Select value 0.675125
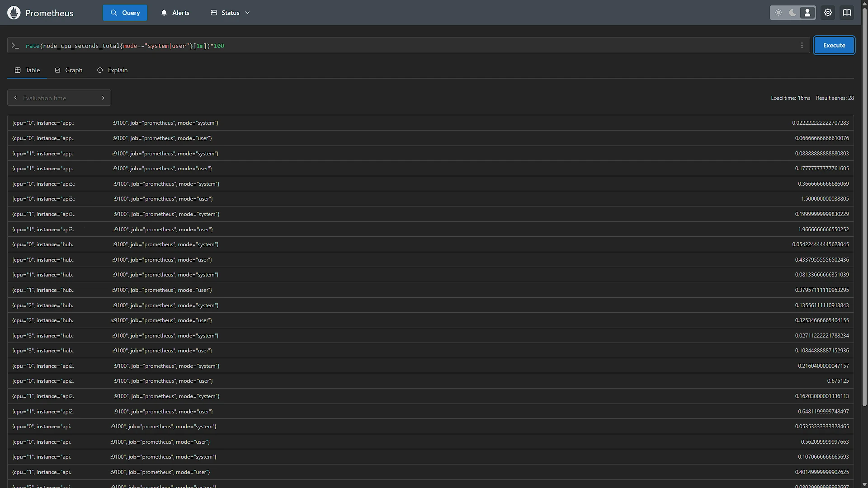The image size is (868, 488). coord(838,381)
